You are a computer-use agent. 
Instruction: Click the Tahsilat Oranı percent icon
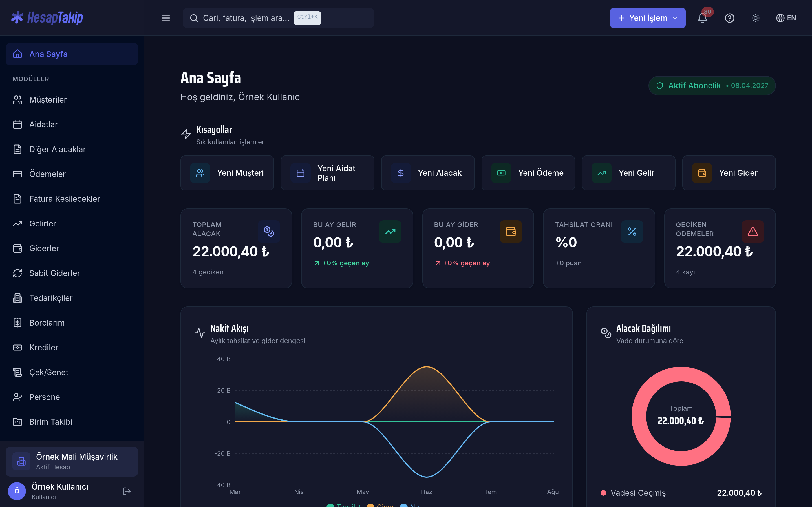pos(632,231)
